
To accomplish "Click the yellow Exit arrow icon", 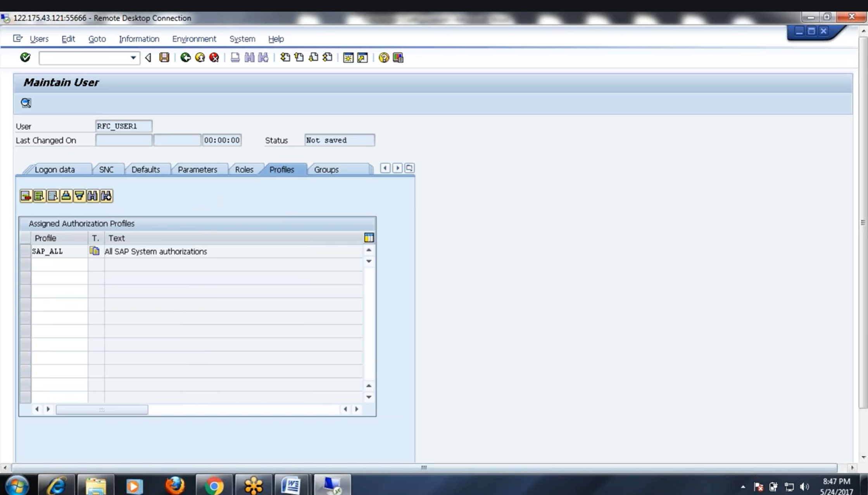I will coord(200,57).
